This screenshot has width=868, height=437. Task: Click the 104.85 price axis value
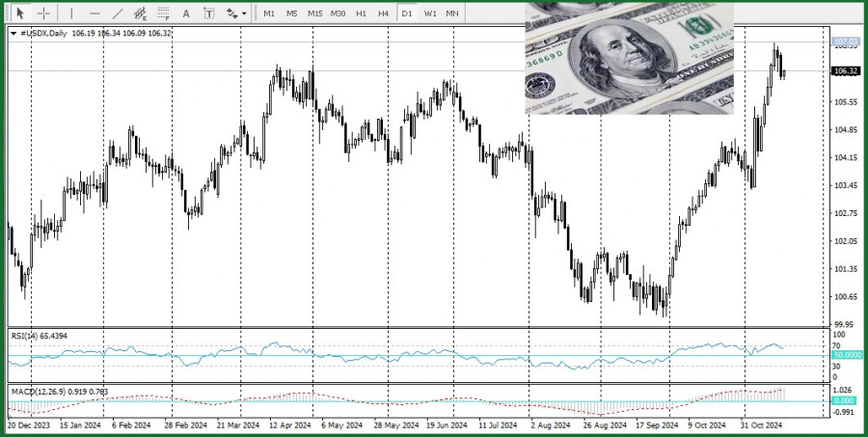[x=846, y=130]
